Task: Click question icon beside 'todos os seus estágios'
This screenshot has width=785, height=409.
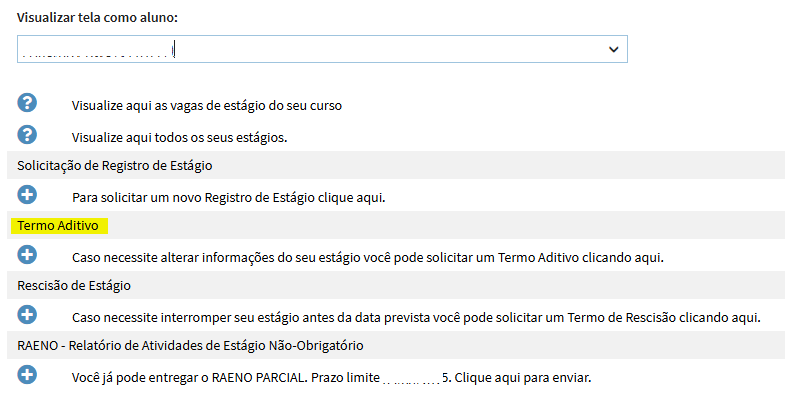Action: point(27,135)
